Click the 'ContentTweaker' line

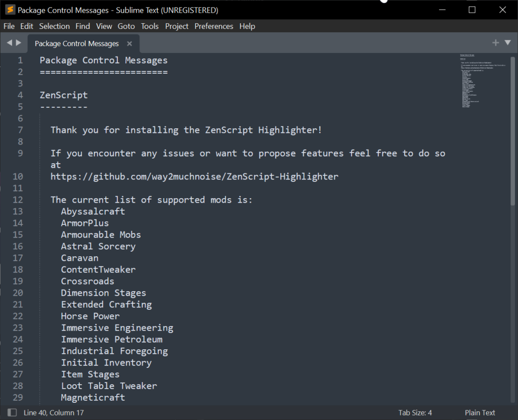[x=98, y=269]
